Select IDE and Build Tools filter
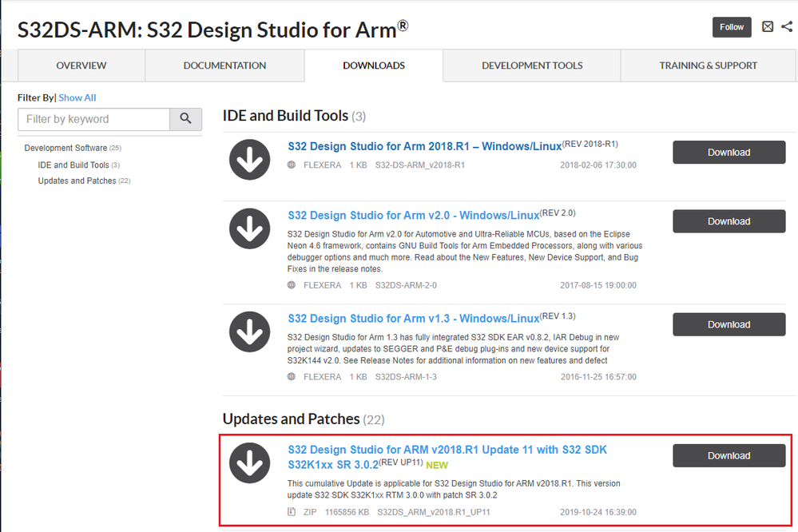The width and height of the screenshot is (798, 532). pyautogui.click(x=73, y=165)
